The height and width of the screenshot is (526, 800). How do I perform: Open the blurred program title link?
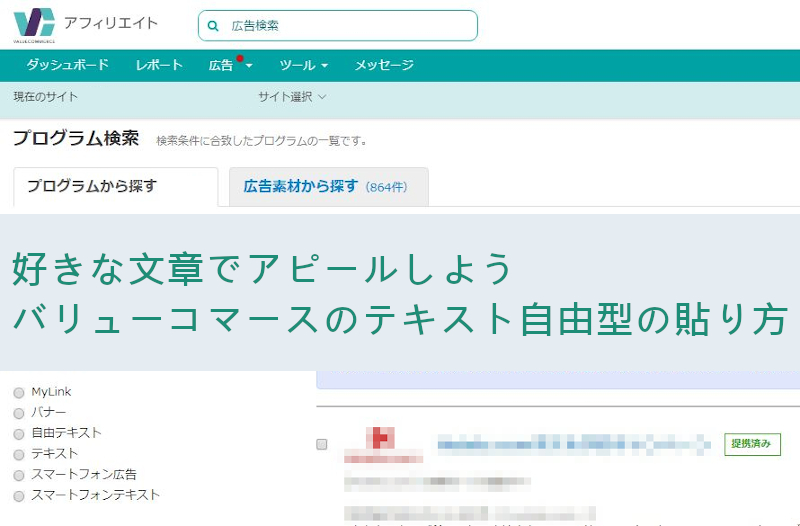[x=574, y=444]
